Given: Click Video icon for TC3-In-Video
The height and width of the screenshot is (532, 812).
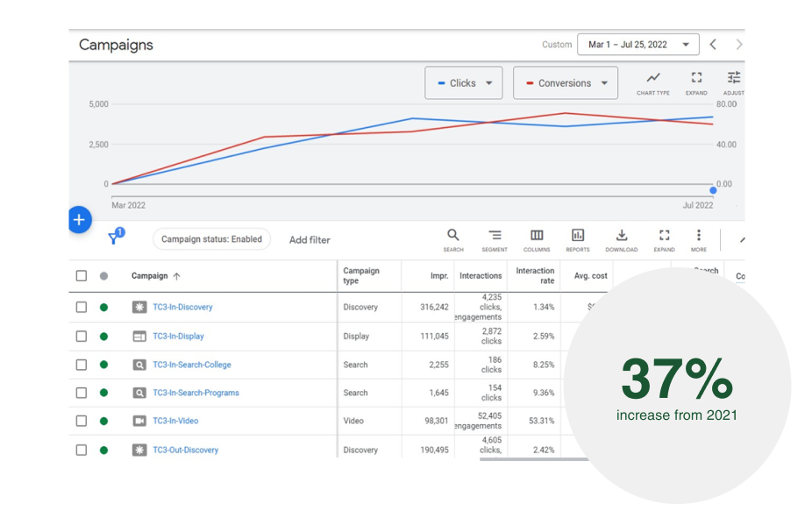Looking at the screenshot, I should 139,421.
